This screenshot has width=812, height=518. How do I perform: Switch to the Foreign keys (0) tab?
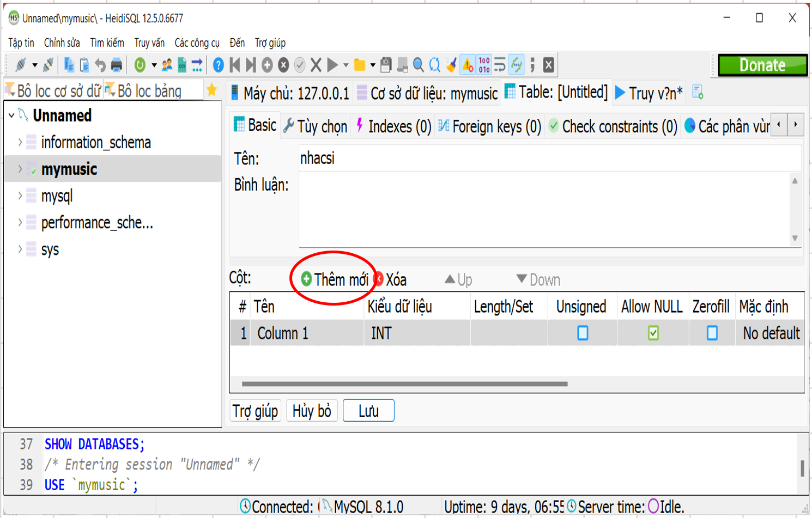coord(489,126)
